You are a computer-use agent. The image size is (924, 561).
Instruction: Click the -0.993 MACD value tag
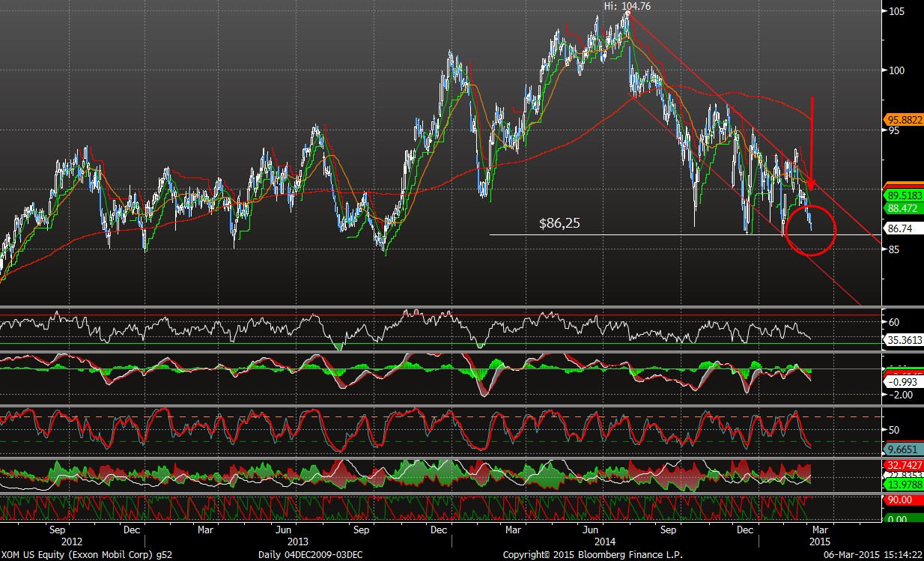[x=901, y=381]
